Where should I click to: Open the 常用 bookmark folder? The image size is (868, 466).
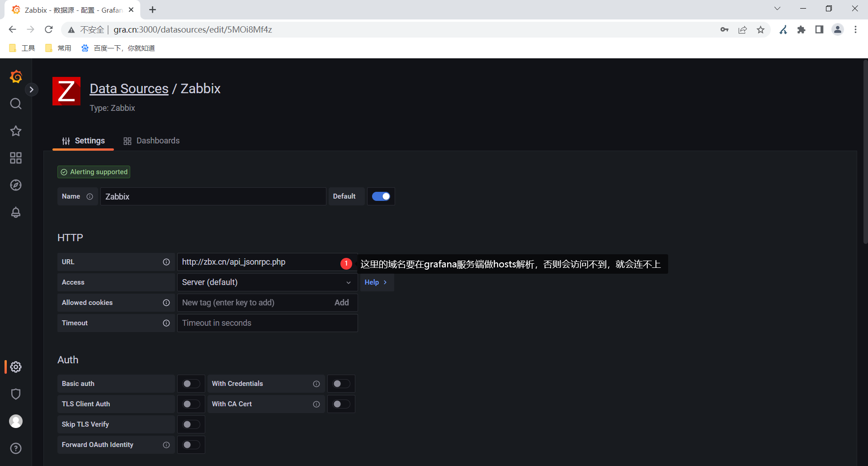58,48
